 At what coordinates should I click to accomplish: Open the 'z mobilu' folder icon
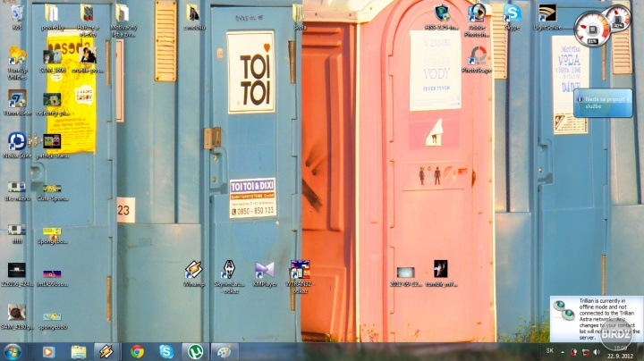click(x=193, y=16)
